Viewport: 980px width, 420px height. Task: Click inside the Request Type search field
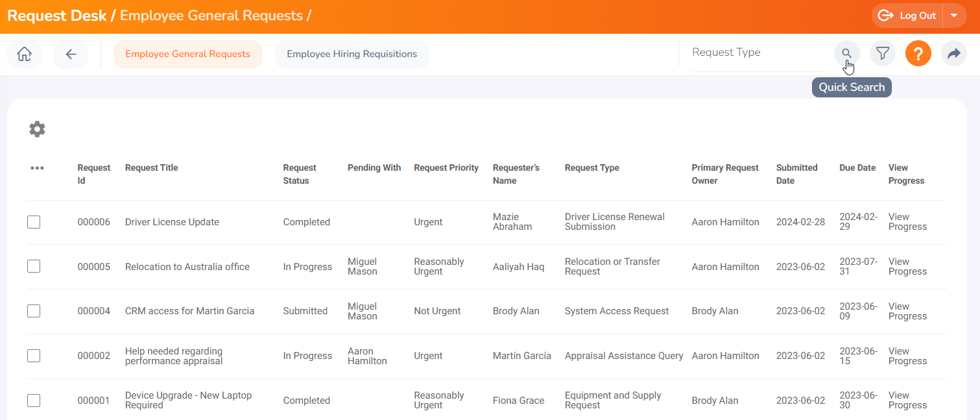(x=746, y=52)
